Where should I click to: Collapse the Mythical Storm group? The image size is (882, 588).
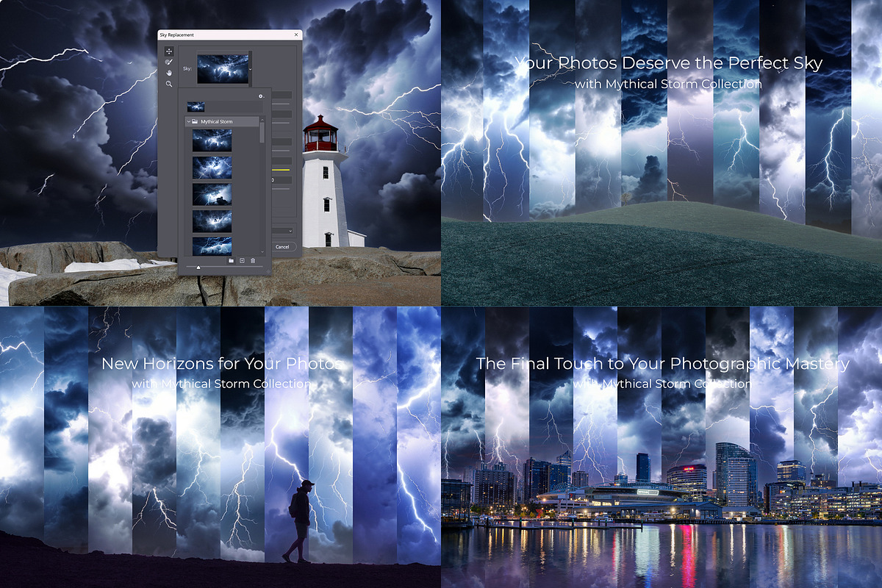coord(188,121)
